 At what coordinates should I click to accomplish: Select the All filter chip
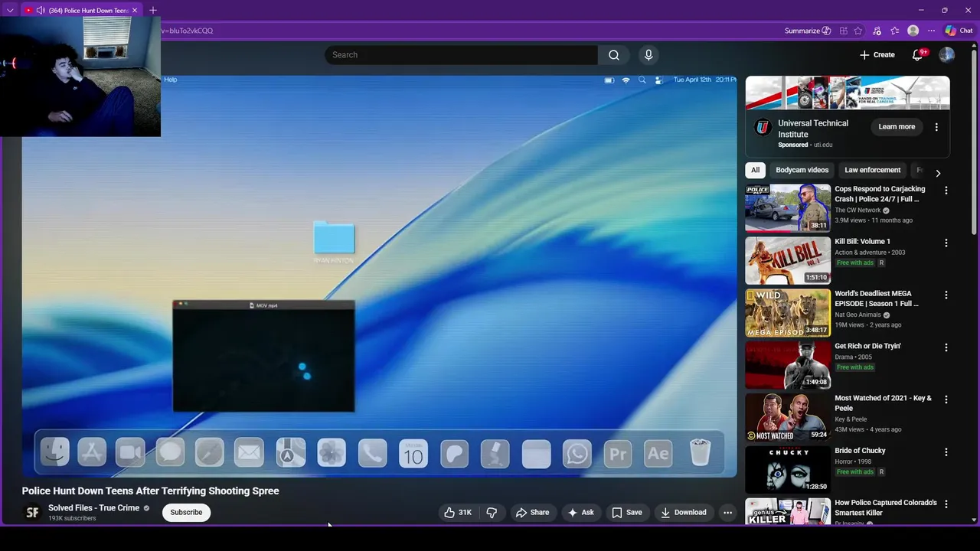click(x=755, y=170)
